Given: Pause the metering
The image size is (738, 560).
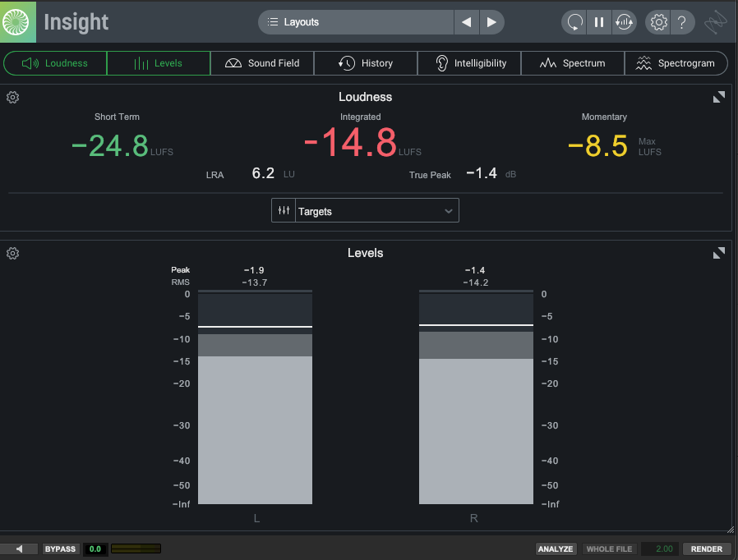Looking at the screenshot, I should (599, 22).
